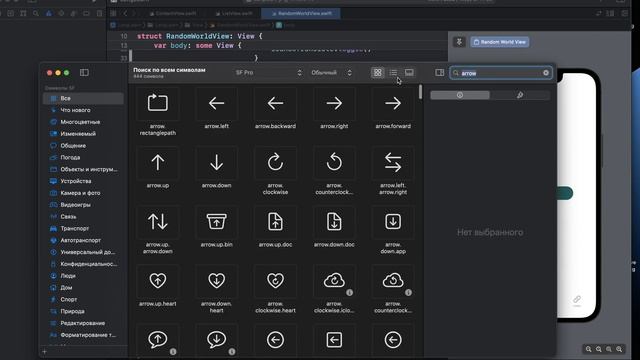Open Дом category
640x360 pixels.
[x=83, y=288]
